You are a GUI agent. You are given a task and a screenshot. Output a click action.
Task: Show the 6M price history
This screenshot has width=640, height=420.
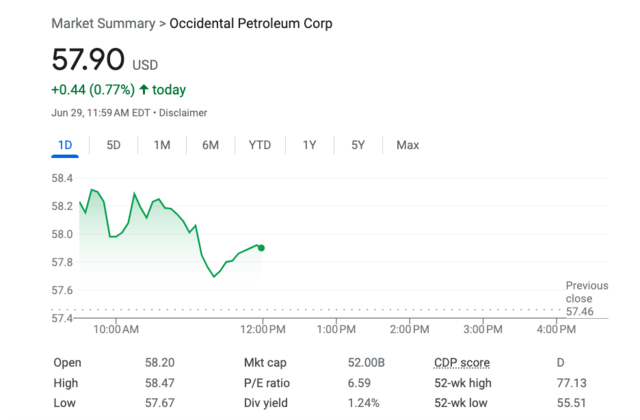210,145
